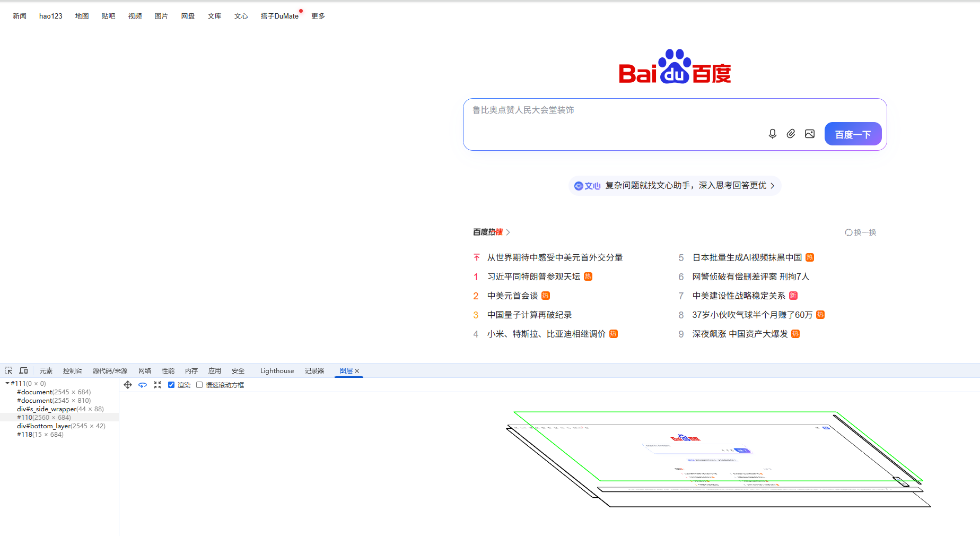The height and width of the screenshot is (536, 980).
Task: Click the Baidu logo
Action: pos(675,67)
